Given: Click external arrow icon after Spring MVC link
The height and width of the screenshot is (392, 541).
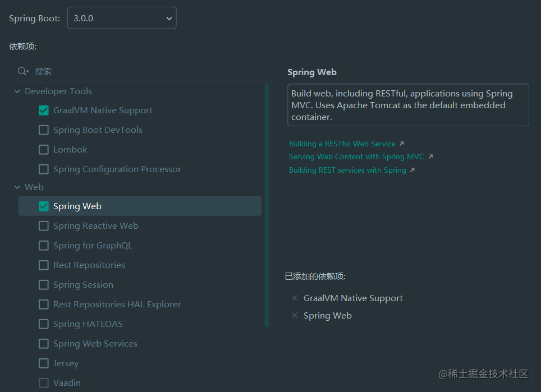Looking at the screenshot, I should click(430, 156).
